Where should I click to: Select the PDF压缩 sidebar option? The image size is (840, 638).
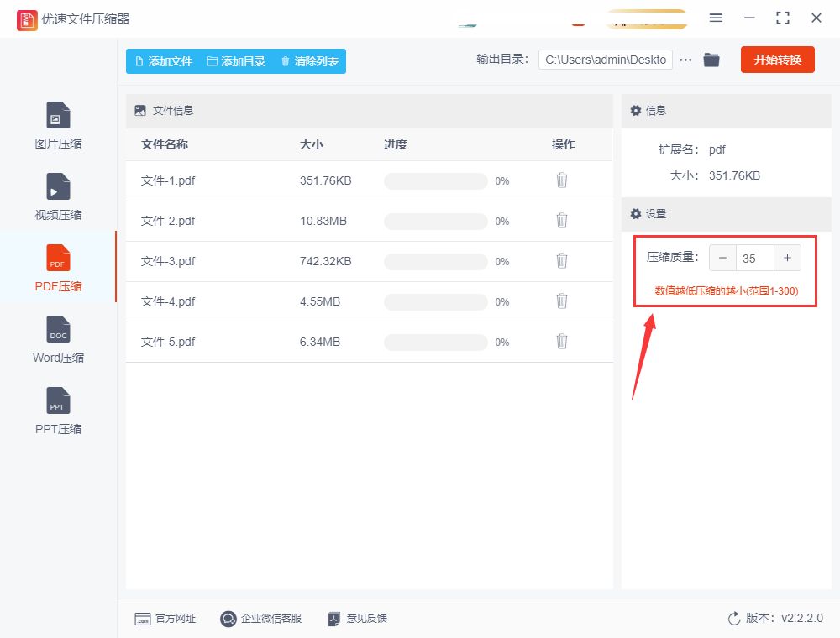(58, 268)
